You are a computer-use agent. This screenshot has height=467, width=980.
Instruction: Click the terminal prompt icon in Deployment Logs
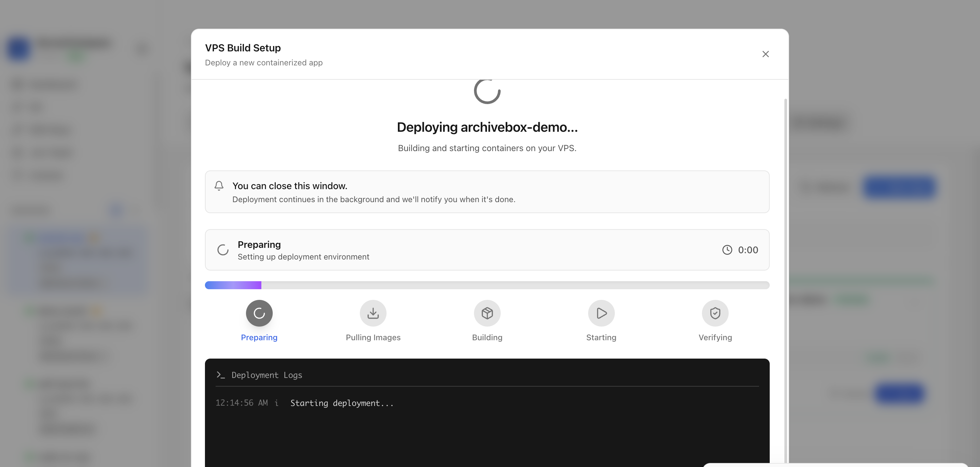coord(221,375)
